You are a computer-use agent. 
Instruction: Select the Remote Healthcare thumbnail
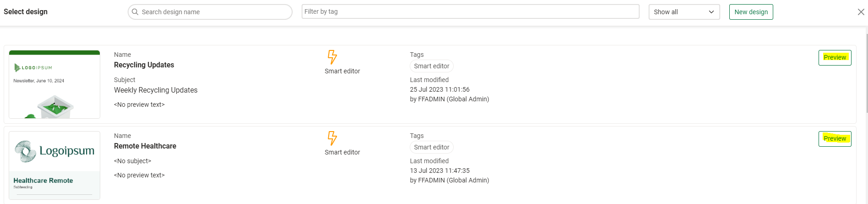[x=54, y=165]
